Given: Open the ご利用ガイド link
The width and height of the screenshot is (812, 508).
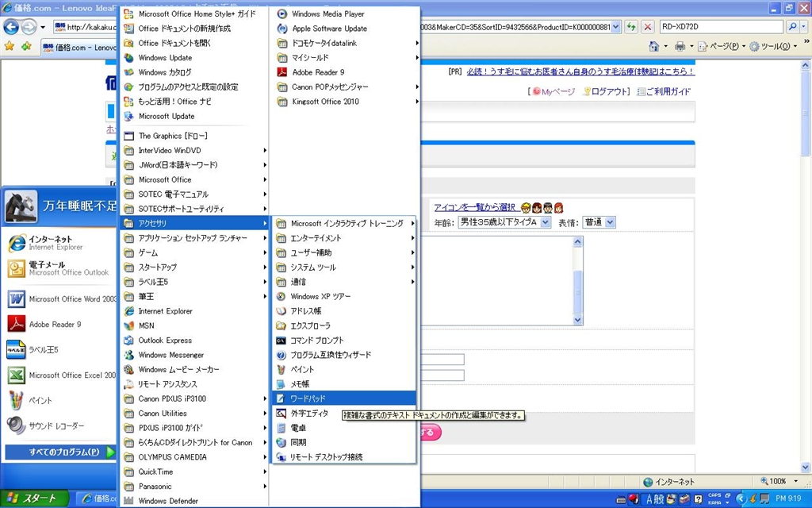Looking at the screenshot, I should pyautogui.click(x=668, y=92).
